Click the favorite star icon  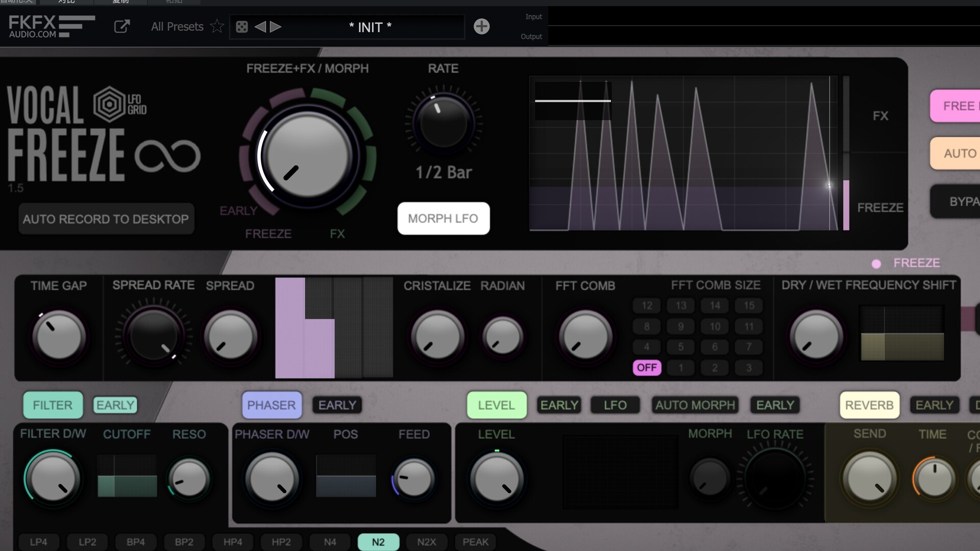click(217, 26)
